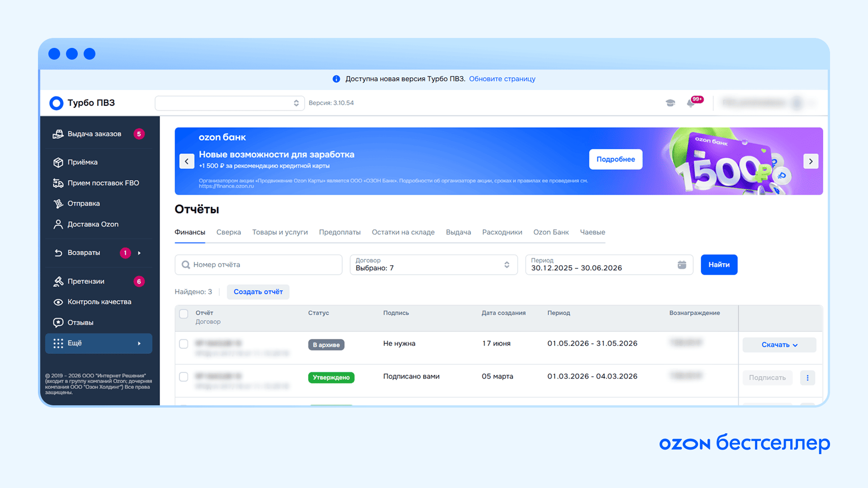Click the red badge 6 on Претензии
Screen dimensions: 868x488
(139, 282)
